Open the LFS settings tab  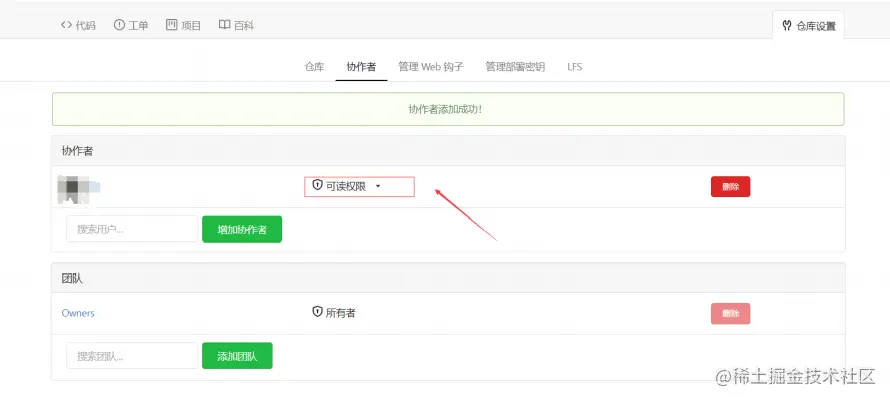pyautogui.click(x=574, y=66)
